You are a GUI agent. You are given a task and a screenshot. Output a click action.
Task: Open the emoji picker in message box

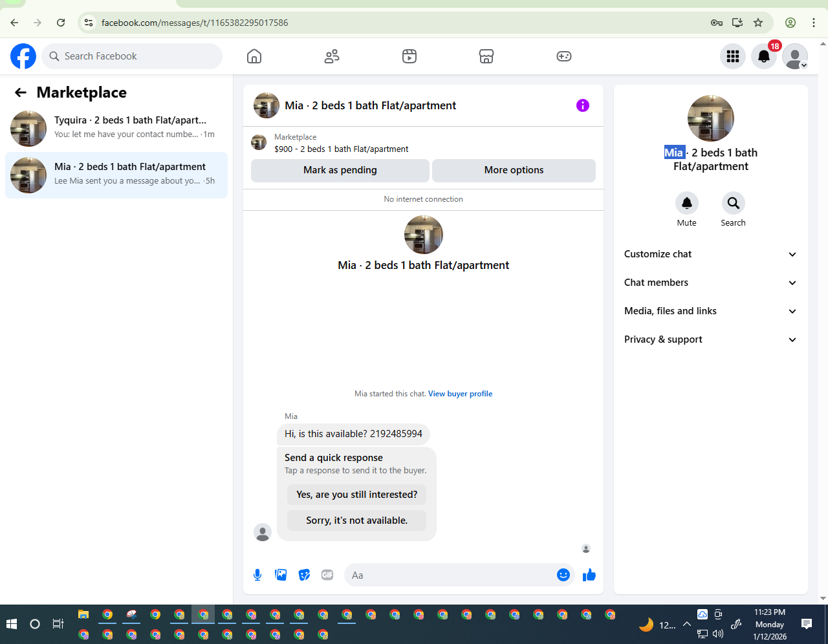pyautogui.click(x=563, y=575)
